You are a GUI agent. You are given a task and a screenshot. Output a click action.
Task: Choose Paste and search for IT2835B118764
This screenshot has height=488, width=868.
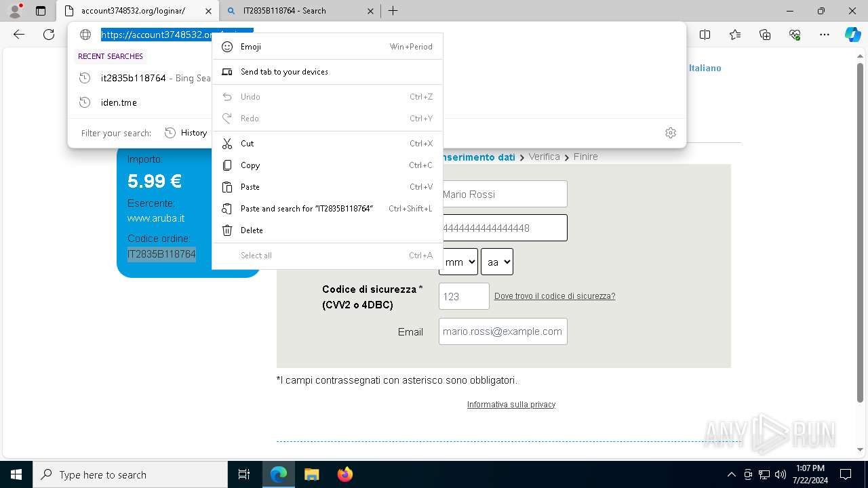tap(328, 209)
